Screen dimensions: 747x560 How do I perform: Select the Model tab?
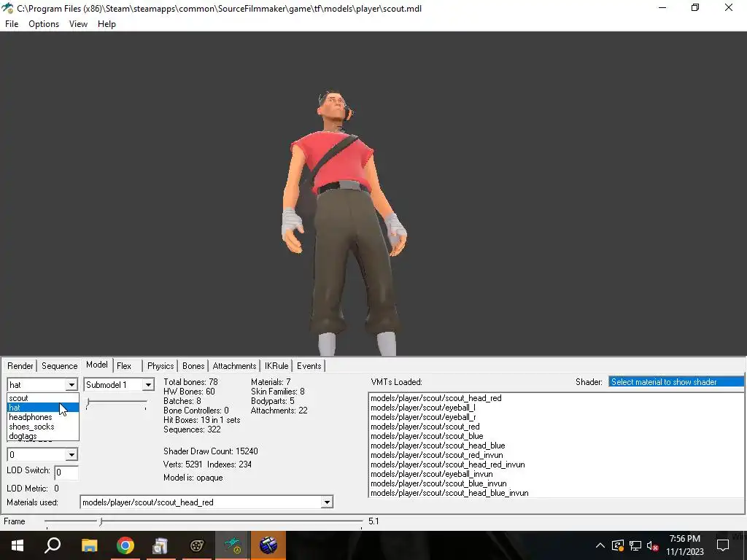(x=97, y=365)
